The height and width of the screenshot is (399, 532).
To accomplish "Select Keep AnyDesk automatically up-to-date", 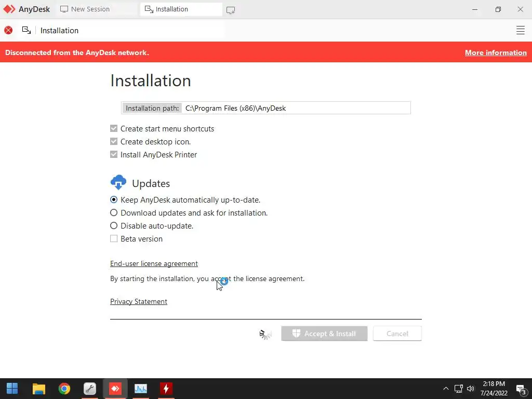I will pyautogui.click(x=114, y=200).
